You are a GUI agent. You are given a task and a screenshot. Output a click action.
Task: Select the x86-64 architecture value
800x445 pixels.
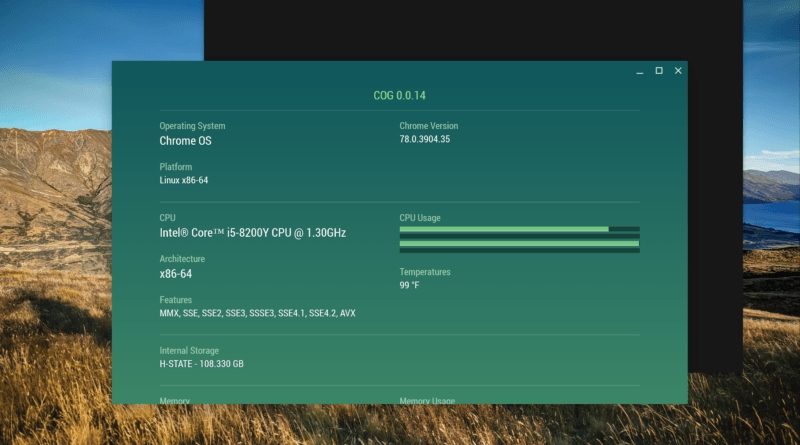[175, 274]
